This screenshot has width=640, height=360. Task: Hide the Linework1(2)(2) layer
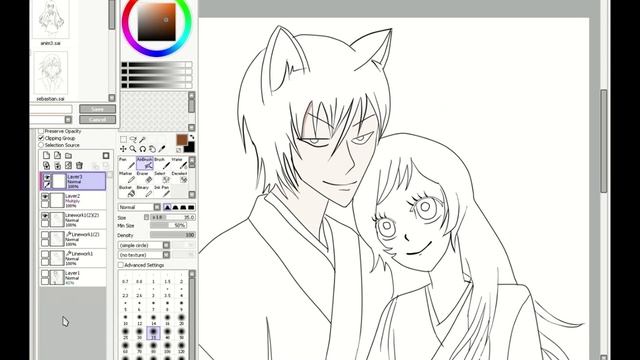[45, 216]
